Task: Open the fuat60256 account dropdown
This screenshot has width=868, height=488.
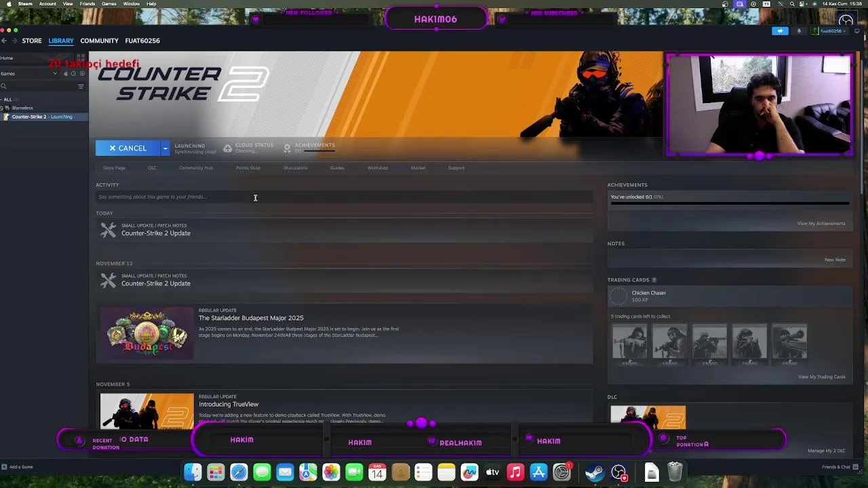Action: pyautogui.click(x=828, y=30)
